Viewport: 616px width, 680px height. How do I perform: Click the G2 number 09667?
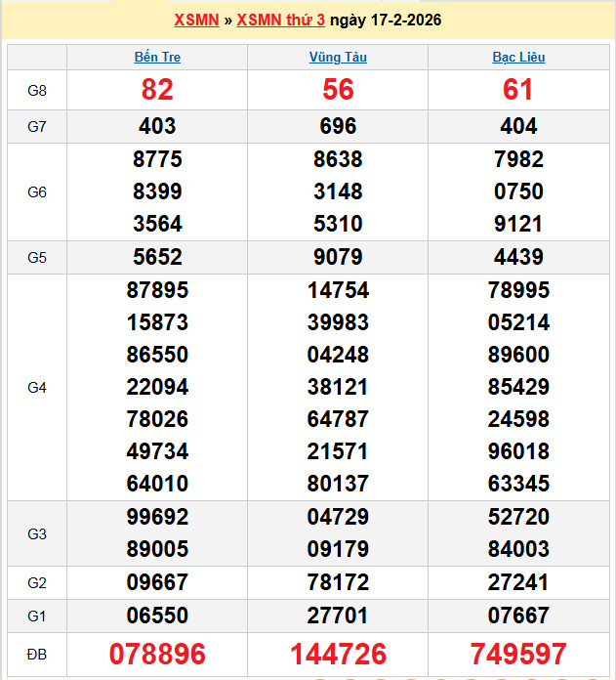click(x=157, y=583)
